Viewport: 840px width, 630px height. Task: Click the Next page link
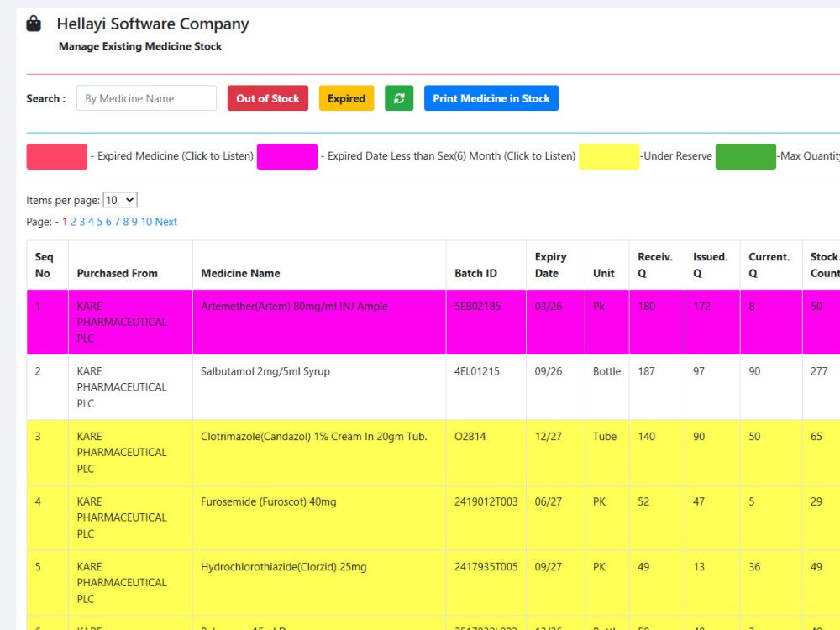[166, 222]
